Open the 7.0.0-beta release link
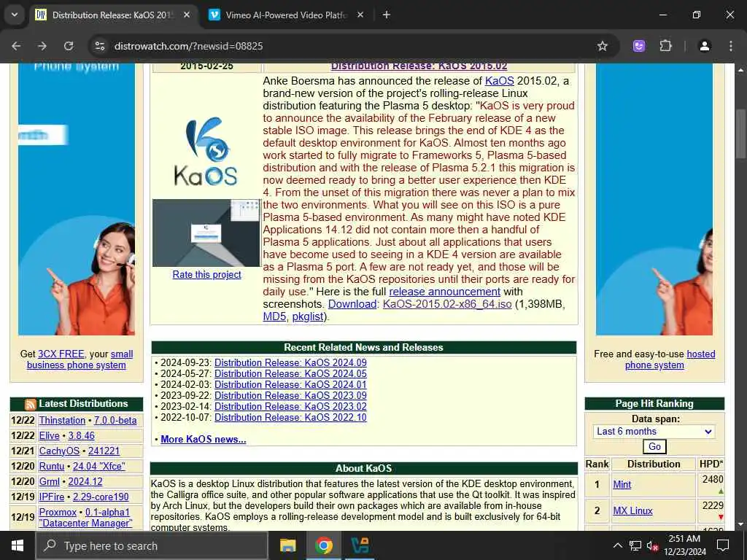Image resolution: width=747 pixels, height=560 pixels. [x=115, y=421]
